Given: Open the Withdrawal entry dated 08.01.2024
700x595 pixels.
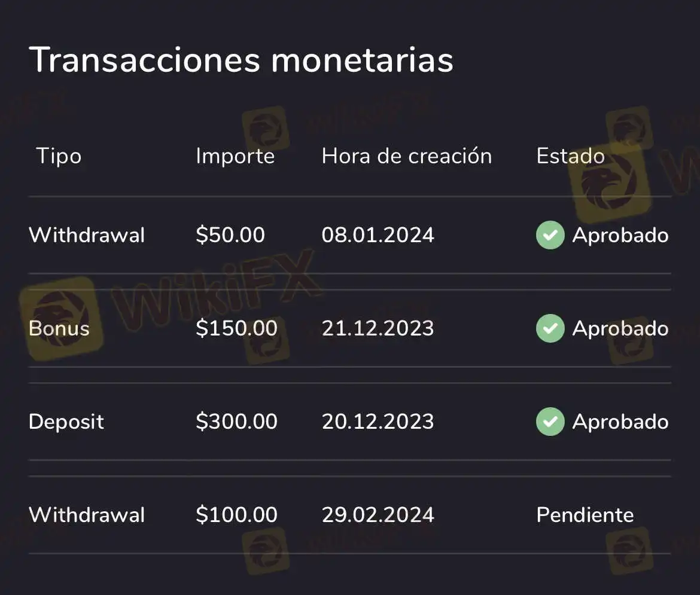Looking at the screenshot, I should [87, 235].
